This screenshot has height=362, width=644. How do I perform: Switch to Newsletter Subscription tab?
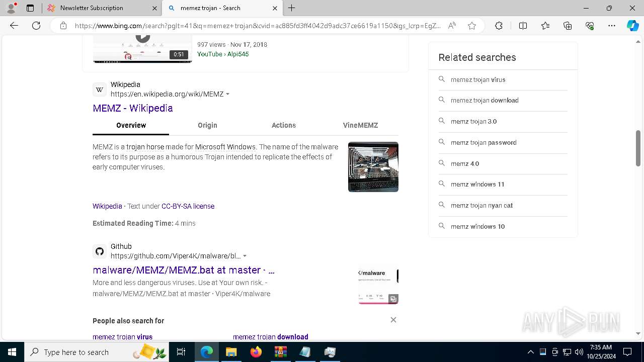click(x=101, y=8)
